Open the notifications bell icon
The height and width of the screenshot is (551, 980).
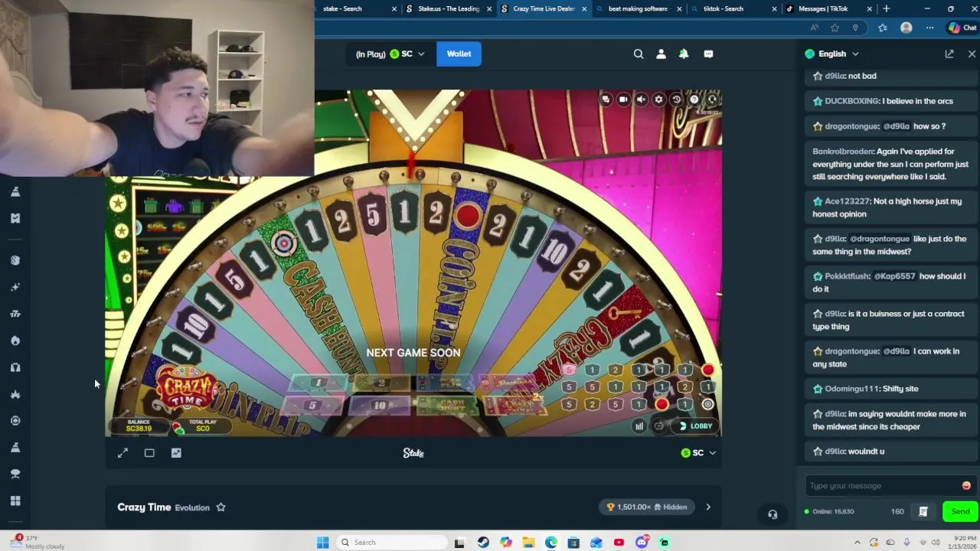tap(684, 54)
